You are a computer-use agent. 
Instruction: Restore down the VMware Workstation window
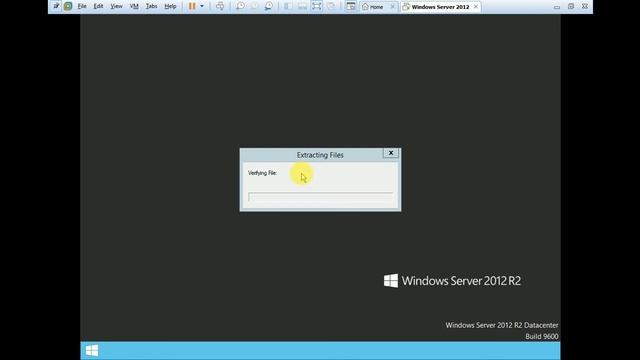[x=571, y=7]
